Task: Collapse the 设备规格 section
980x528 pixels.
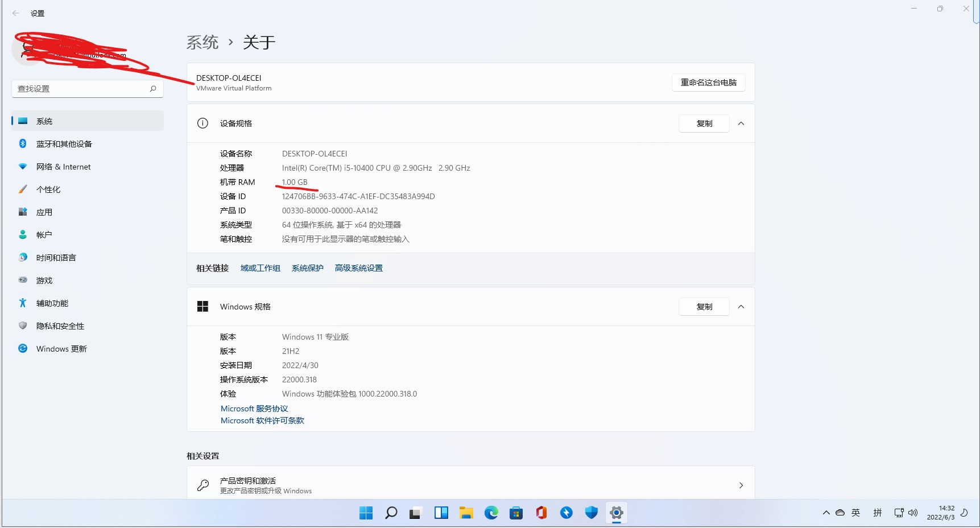Action: click(741, 123)
